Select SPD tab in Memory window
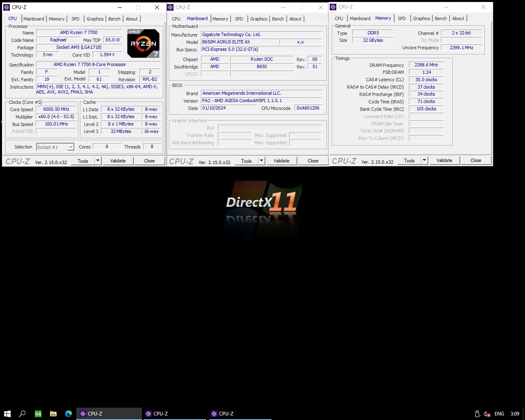Image resolution: width=525 pixels, height=420 pixels. 402,18
